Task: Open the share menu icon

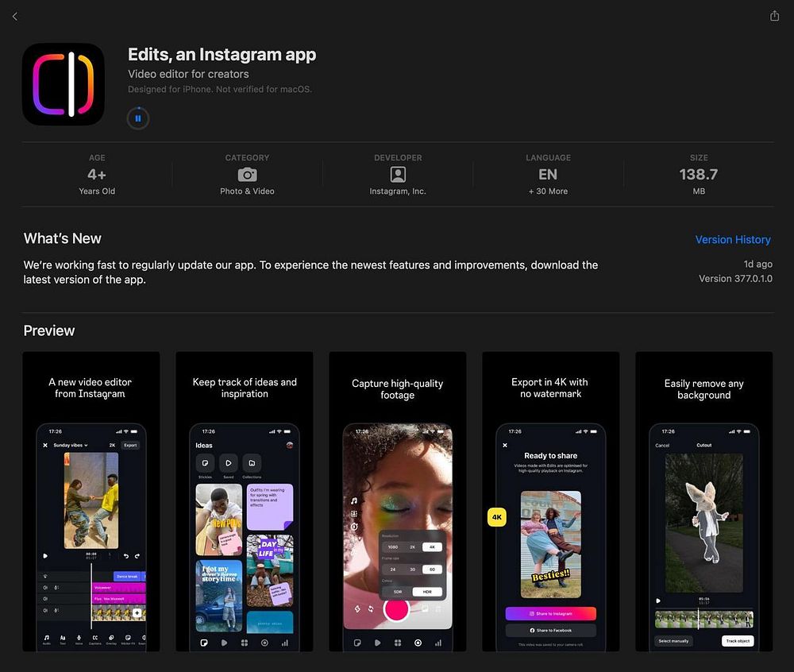Action: pos(774,16)
